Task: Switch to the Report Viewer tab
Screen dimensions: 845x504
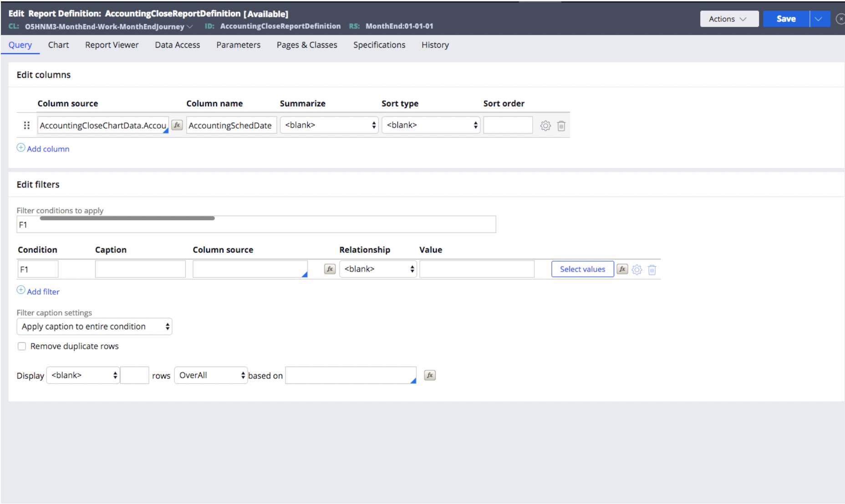Action: pos(112,45)
